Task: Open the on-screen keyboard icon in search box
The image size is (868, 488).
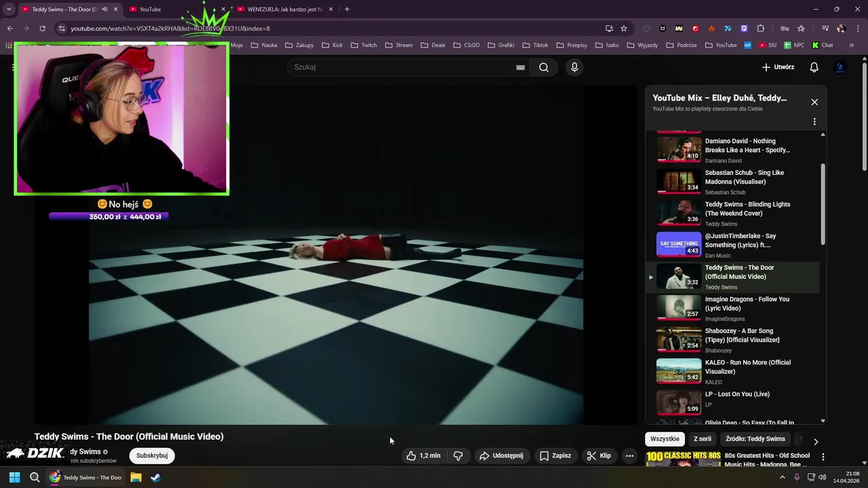Action: point(520,67)
